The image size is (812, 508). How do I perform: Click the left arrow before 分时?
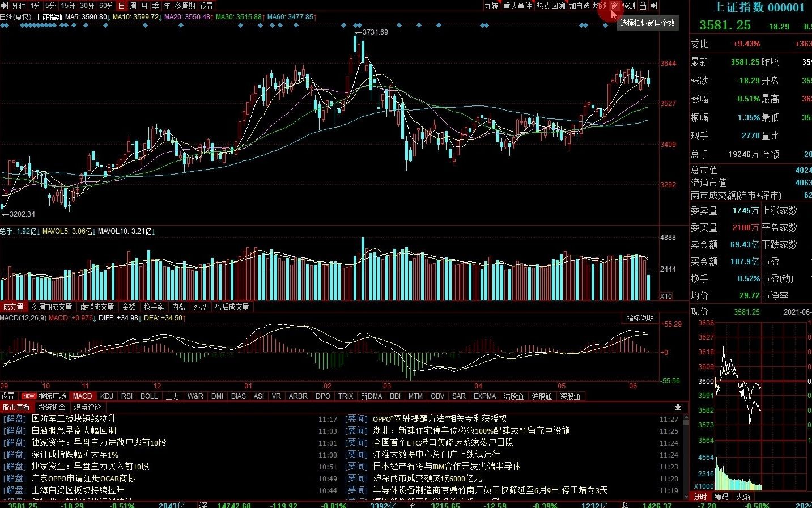point(5,6)
